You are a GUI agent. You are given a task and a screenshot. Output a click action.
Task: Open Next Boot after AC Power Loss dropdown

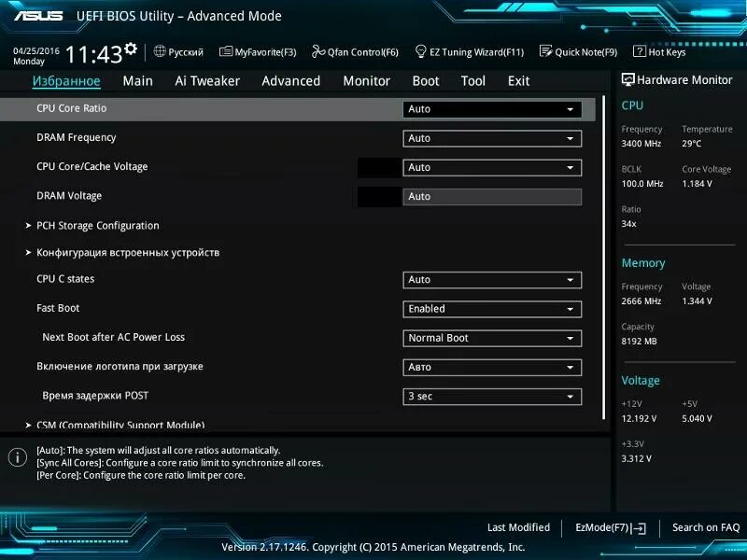(x=492, y=338)
